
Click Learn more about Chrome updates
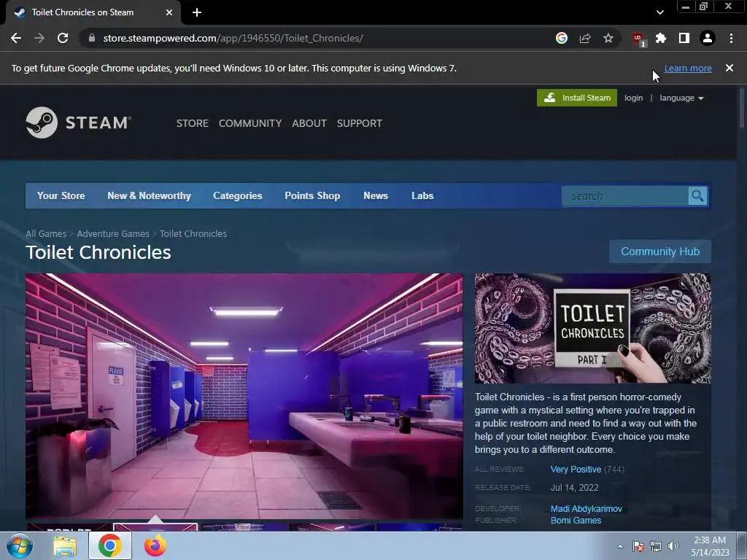[x=688, y=68]
